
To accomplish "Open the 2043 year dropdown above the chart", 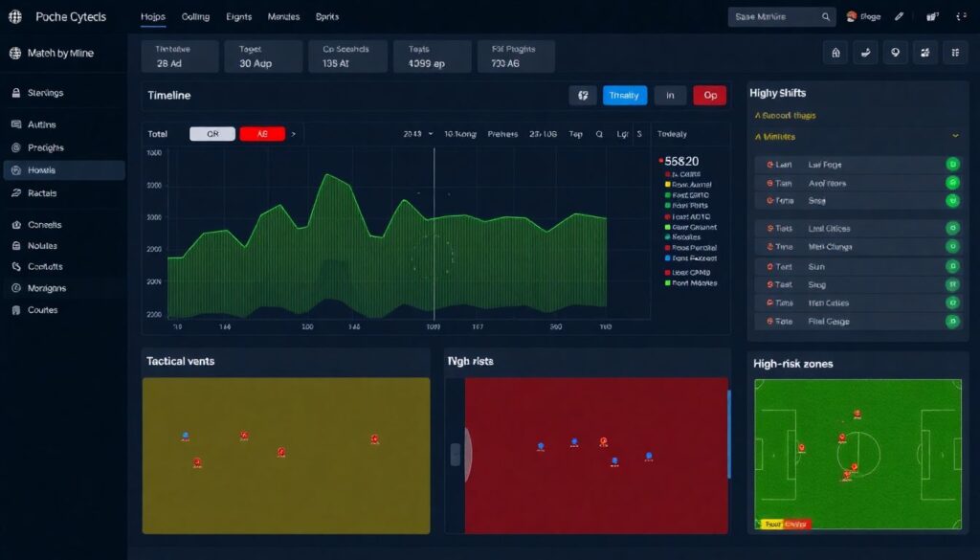I will tap(419, 134).
